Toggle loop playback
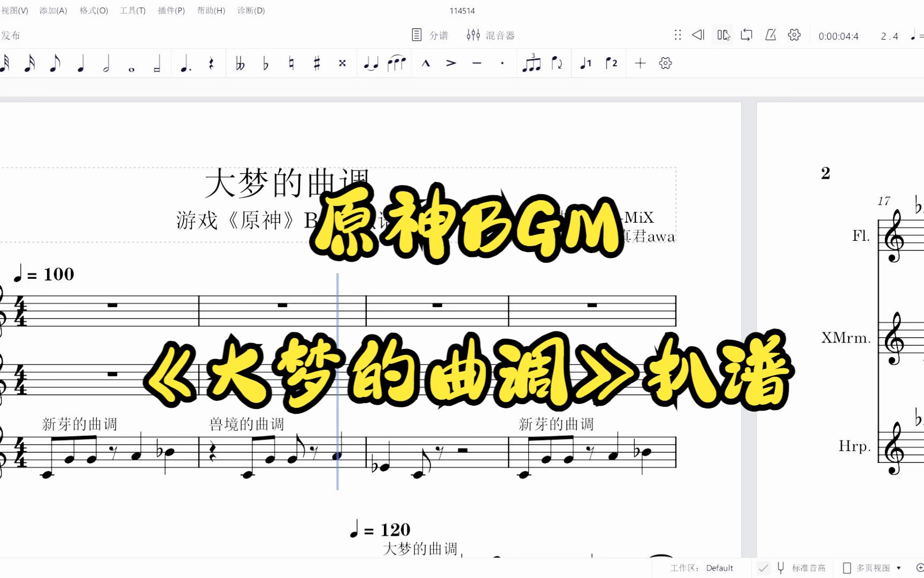924x578 pixels. click(746, 35)
